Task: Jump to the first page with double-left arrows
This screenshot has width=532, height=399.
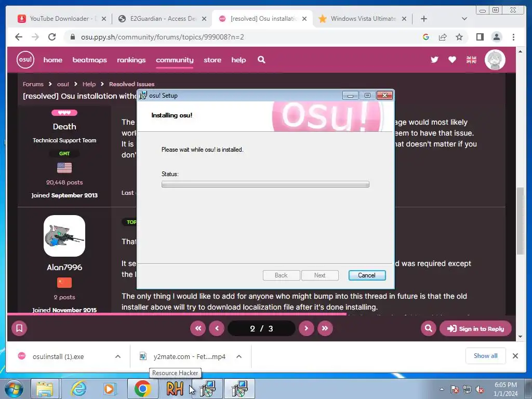Action: tap(198, 328)
